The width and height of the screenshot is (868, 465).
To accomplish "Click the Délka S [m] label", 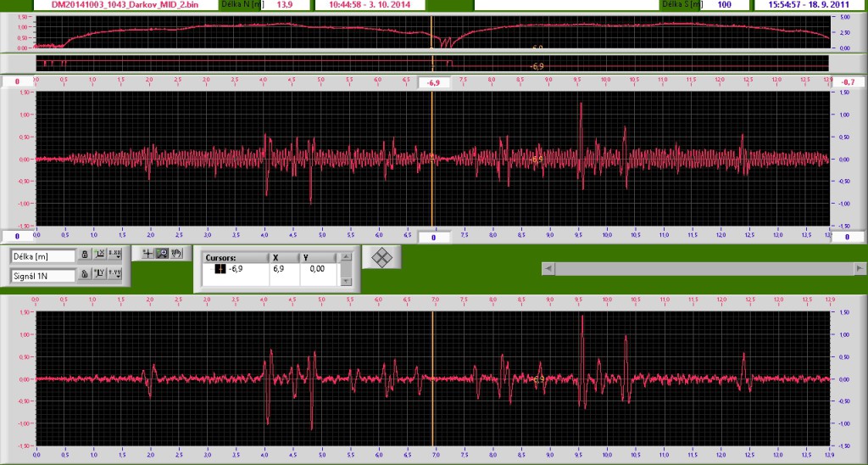I will click(x=682, y=4).
